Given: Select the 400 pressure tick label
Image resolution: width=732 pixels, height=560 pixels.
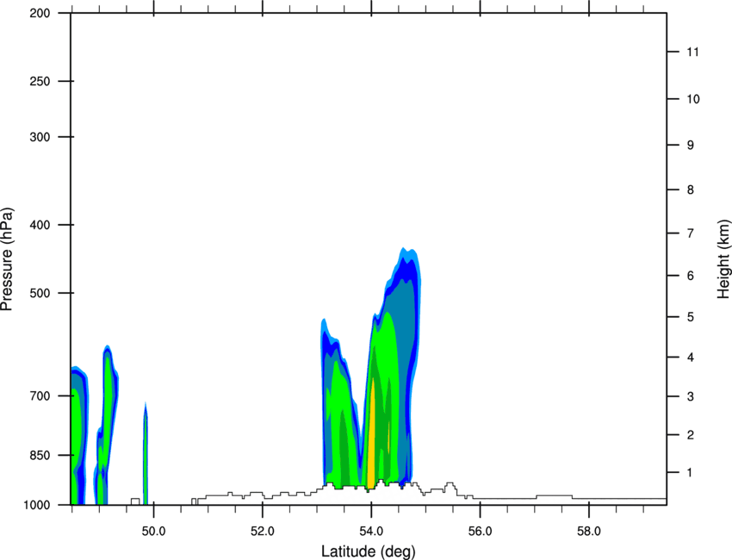Looking at the screenshot, I should (x=40, y=225).
